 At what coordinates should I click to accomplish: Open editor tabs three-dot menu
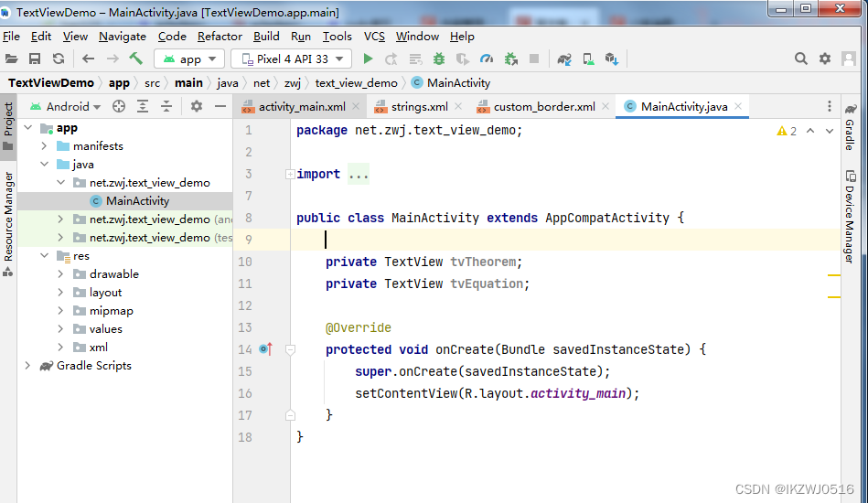(830, 106)
